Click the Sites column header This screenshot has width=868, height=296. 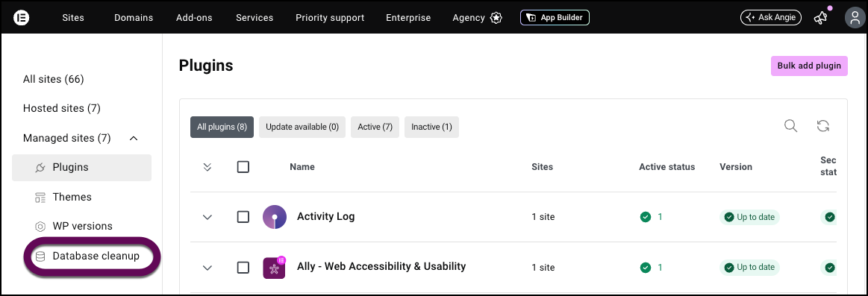pos(542,166)
